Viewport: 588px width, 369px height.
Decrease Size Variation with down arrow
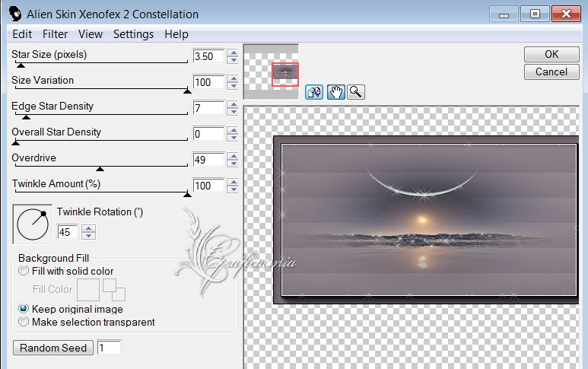[234, 86]
